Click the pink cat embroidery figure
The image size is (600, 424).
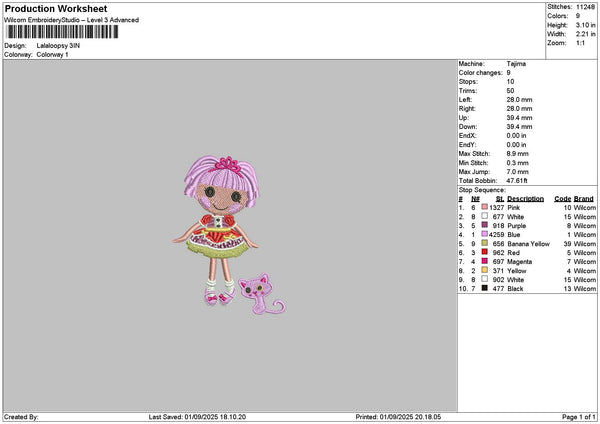(x=262, y=294)
